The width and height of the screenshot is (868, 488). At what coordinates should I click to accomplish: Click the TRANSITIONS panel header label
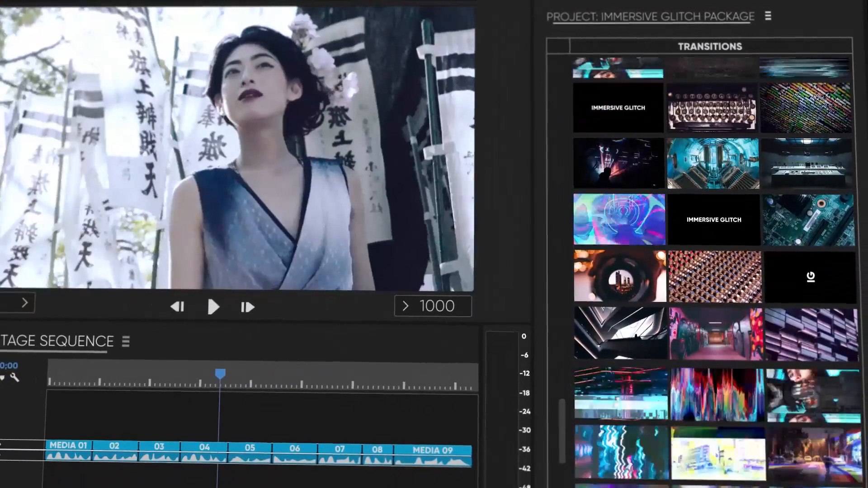(711, 47)
